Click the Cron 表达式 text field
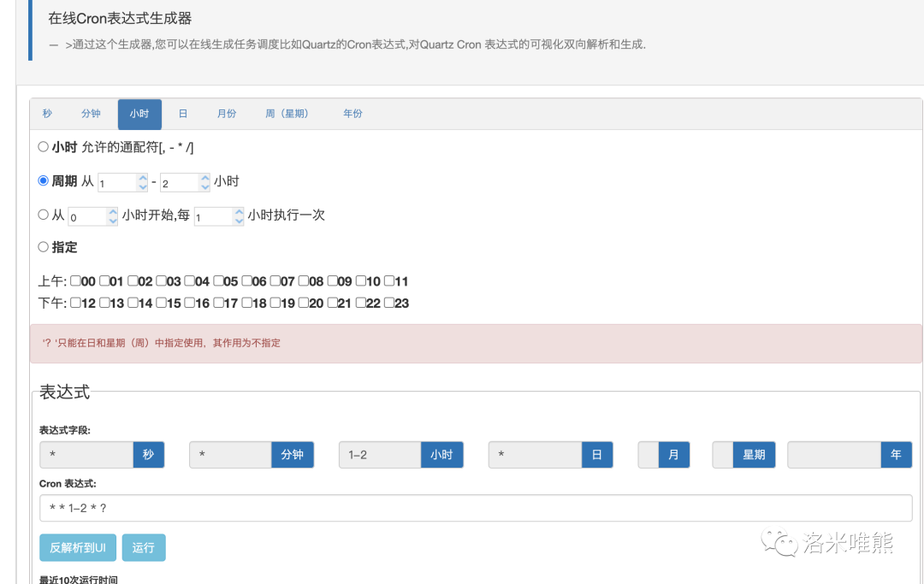This screenshot has width=924, height=584. (x=476, y=508)
